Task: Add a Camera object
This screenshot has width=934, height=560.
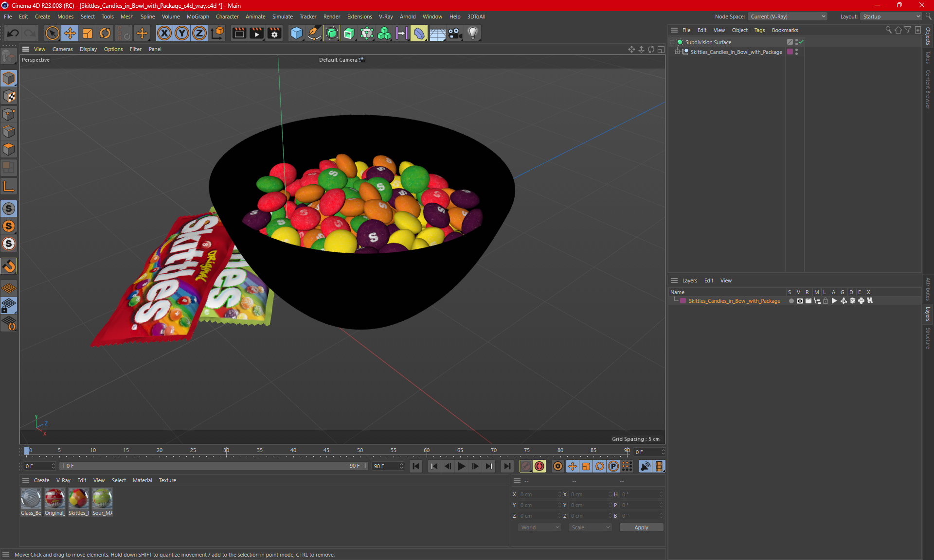Action: click(455, 33)
